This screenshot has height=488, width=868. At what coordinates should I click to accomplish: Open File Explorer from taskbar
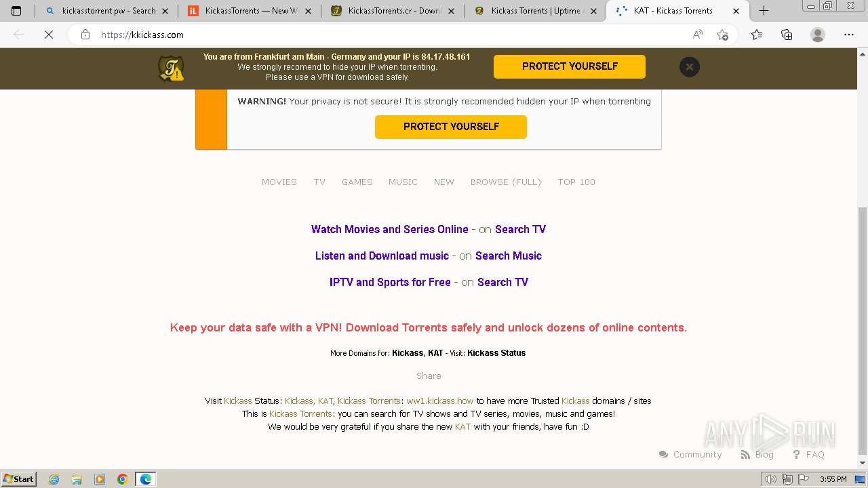coord(77,479)
